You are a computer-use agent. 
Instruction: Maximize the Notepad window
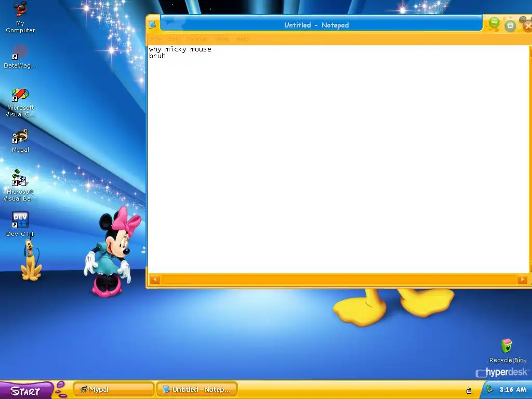tap(510, 26)
